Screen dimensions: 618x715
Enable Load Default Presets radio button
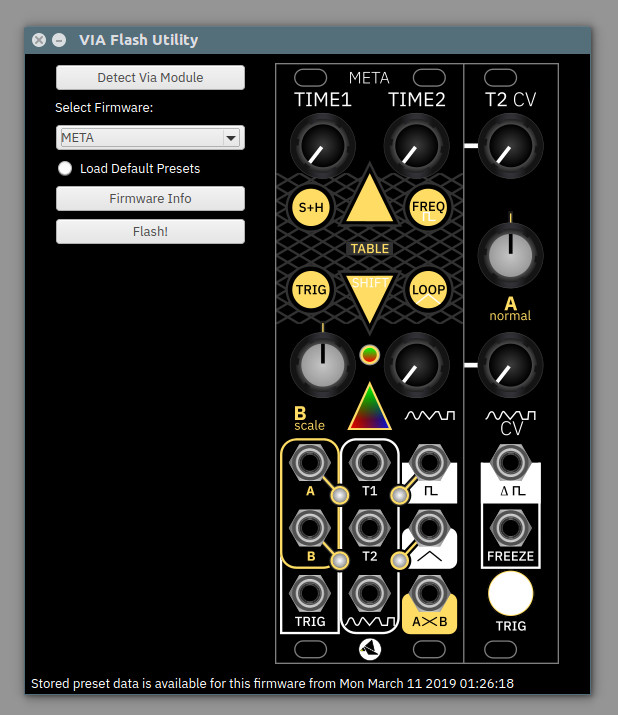pos(65,168)
